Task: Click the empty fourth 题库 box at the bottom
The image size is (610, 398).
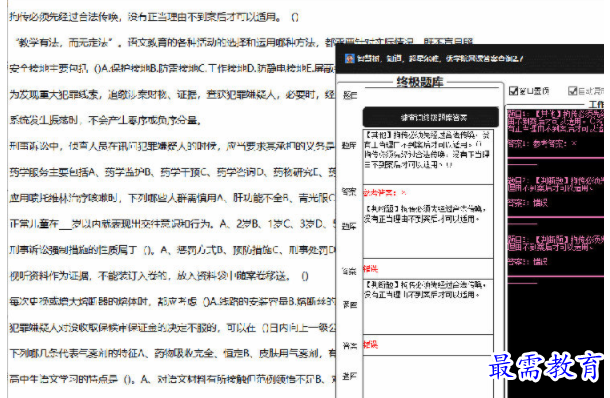Action: (428, 377)
